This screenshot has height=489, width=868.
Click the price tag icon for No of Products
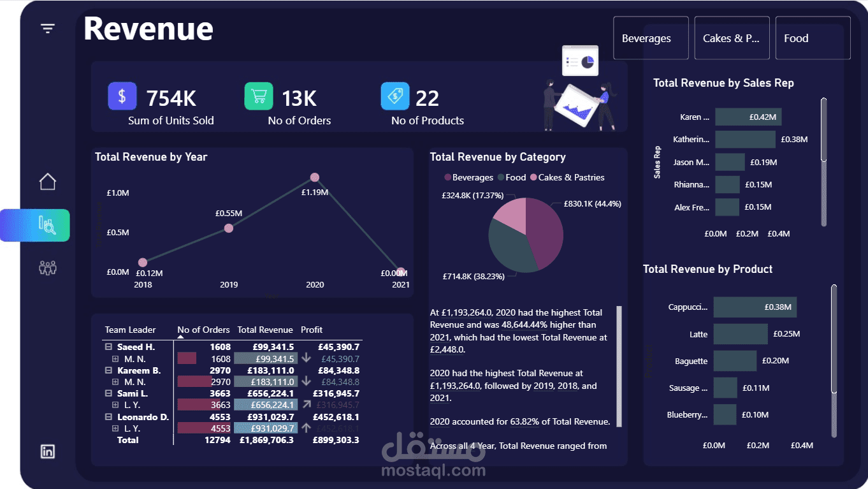click(x=395, y=96)
